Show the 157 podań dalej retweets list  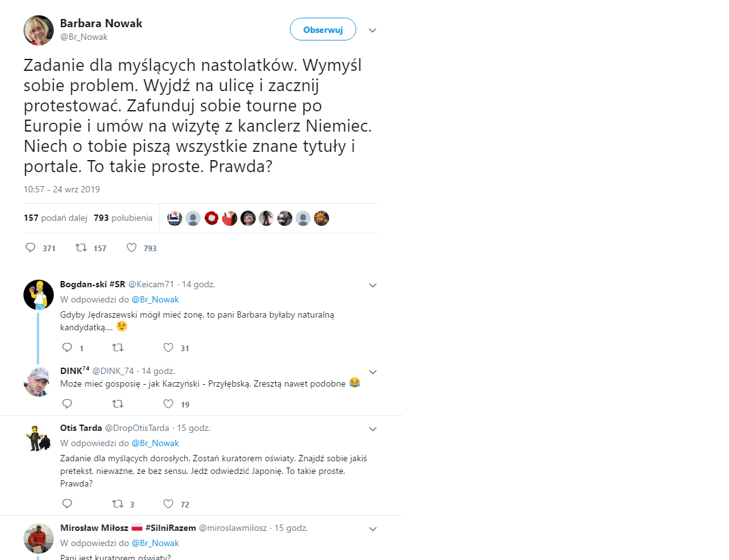(55, 218)
